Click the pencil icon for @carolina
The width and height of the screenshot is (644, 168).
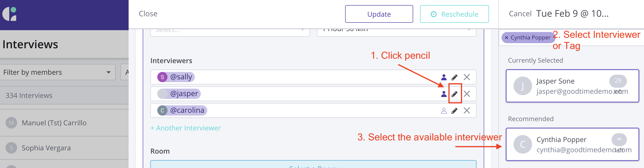click(455, 111)
